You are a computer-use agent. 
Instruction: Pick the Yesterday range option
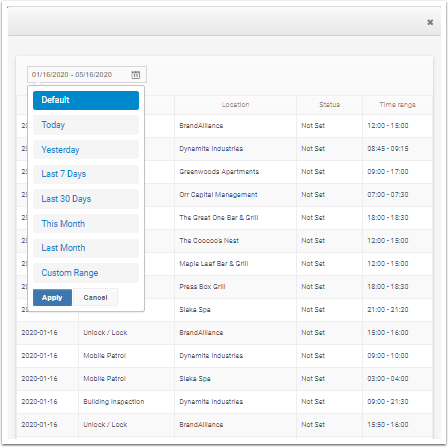point(86,150)
